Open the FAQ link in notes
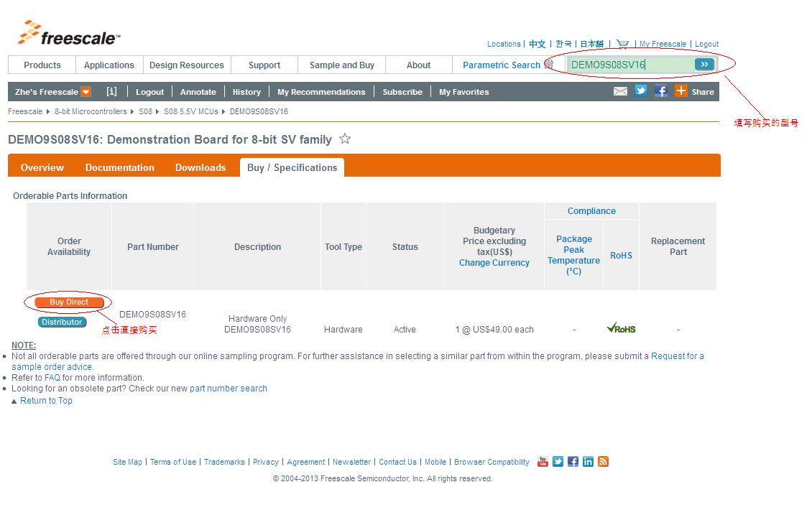 52,378
